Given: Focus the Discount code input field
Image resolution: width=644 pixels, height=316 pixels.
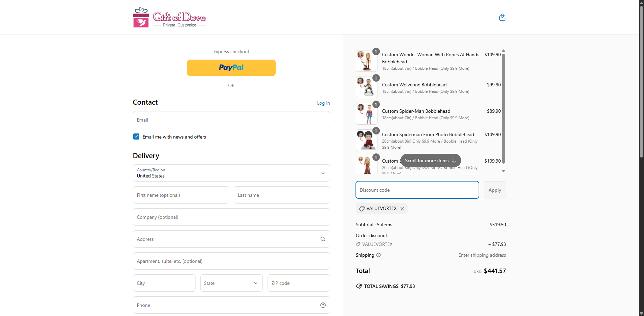Looking at the screenshot, I should click(417, 190).
